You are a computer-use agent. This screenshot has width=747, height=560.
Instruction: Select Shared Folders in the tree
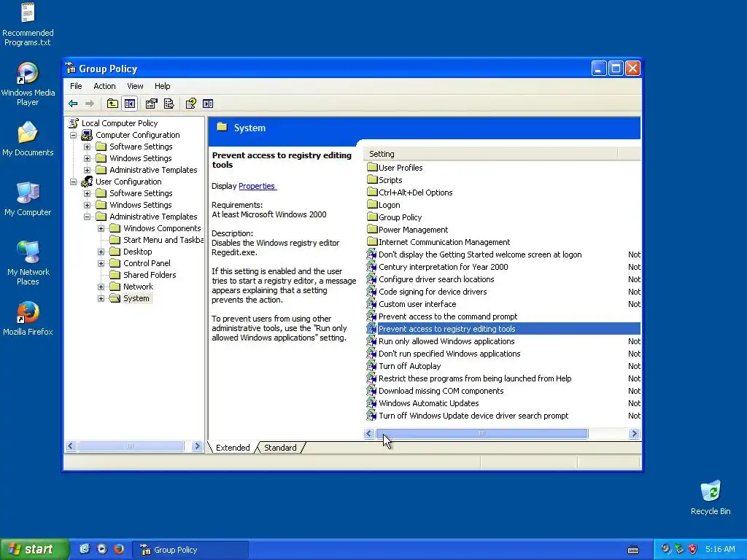click(x=143, y=275)
